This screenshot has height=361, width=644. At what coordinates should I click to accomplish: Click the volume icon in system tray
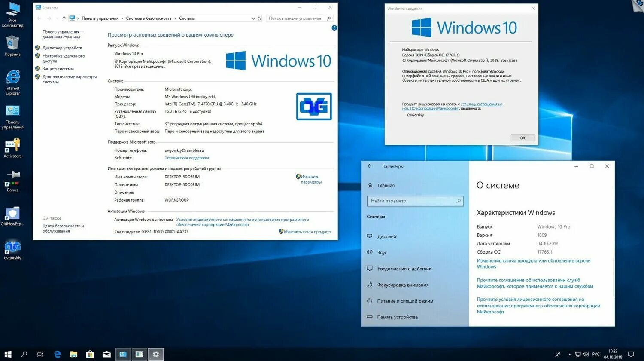pos(586,354)
